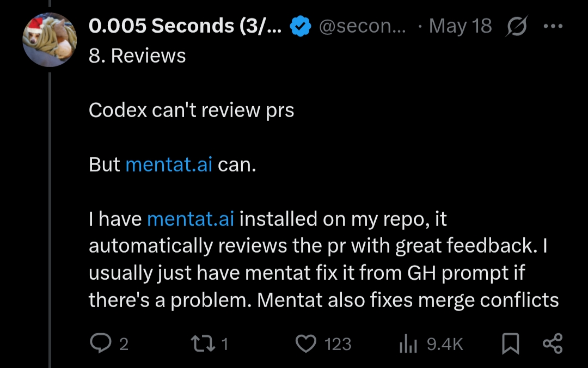Open the reply composer via speech bubble icon
This screenshot has height=368, width=588.
click(x=101, y=344)
